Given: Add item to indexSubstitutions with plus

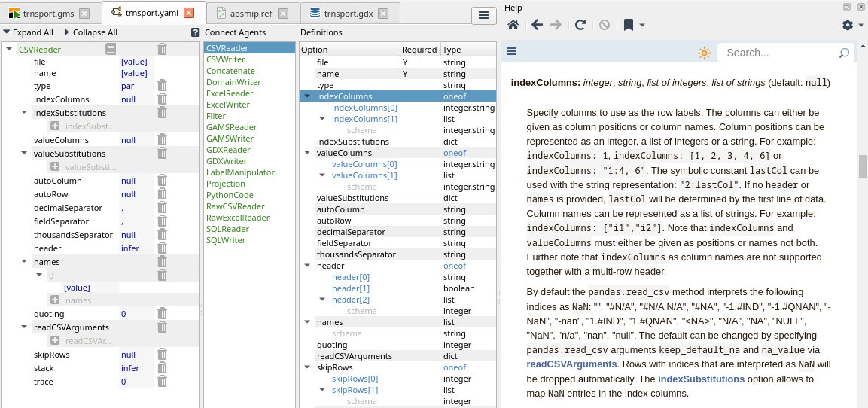Looking at the screenshot, I should click(x=55, y=126).
